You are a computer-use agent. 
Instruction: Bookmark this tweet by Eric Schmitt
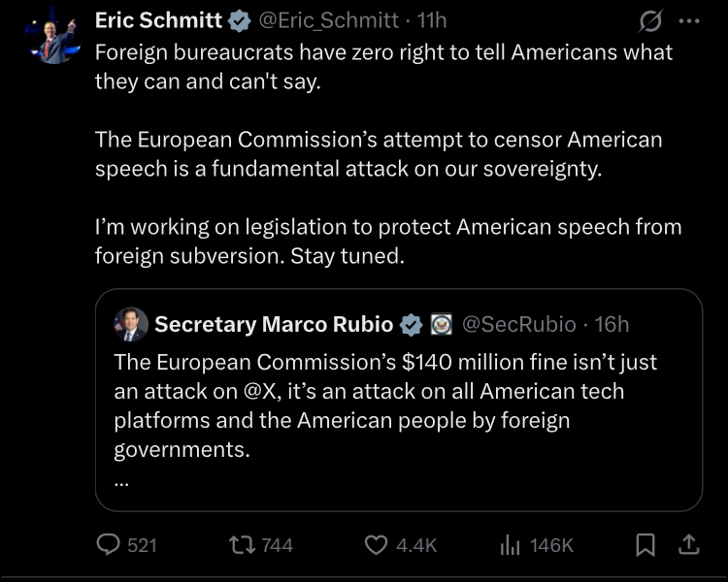click(x=645, y=545)
